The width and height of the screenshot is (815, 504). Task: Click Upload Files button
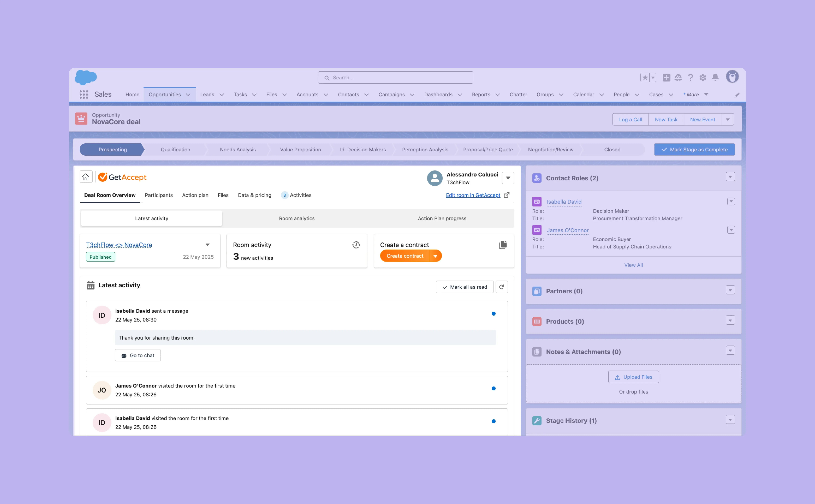pos(633,377)
